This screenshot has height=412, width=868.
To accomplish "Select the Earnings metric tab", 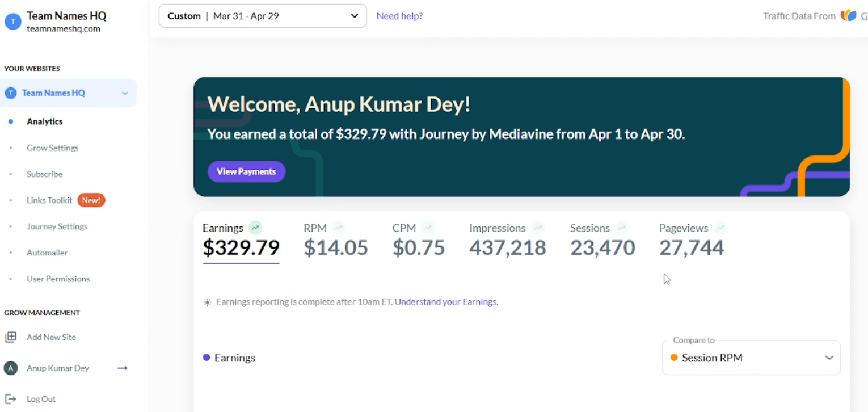I will pyautogui.click(x=241, y=241).
